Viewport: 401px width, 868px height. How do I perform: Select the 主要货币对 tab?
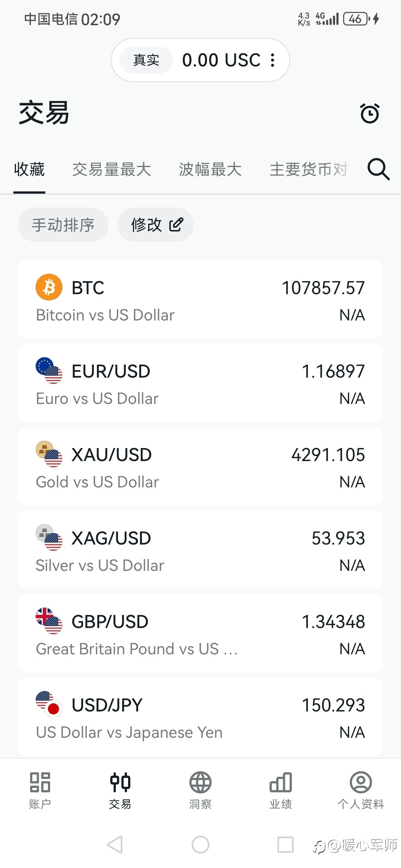(x=309, y=170)
